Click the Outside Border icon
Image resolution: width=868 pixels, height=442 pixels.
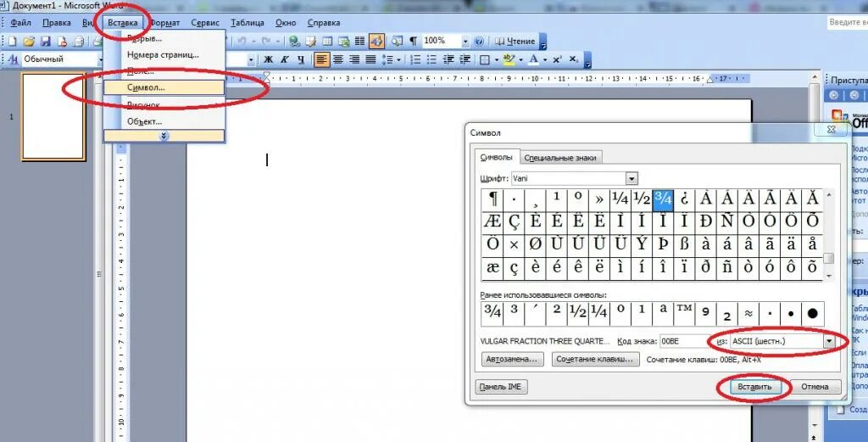(x=485, y=59)
